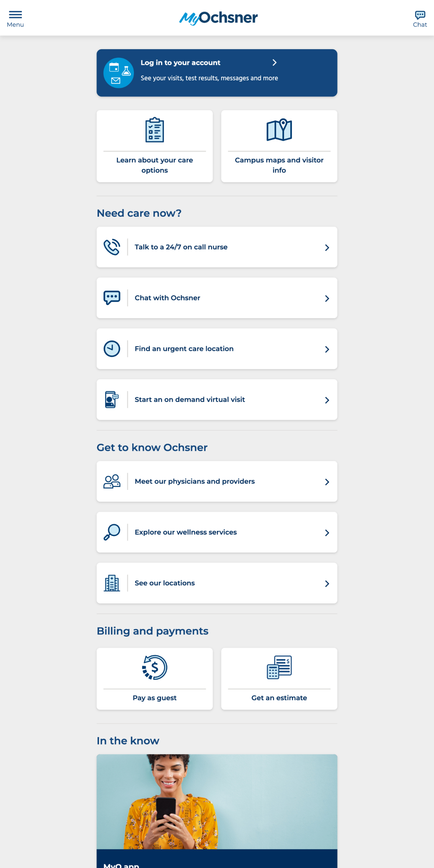Click the Pay as guest dollar icon
Screen dimensions: 434x868
click(155, 667)
